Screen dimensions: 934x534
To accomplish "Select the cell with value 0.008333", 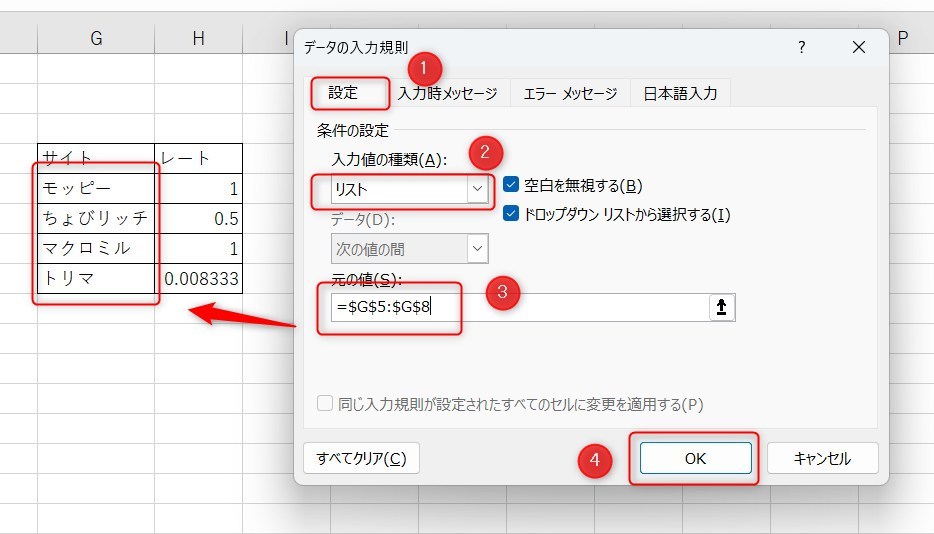I will point(198,278).
